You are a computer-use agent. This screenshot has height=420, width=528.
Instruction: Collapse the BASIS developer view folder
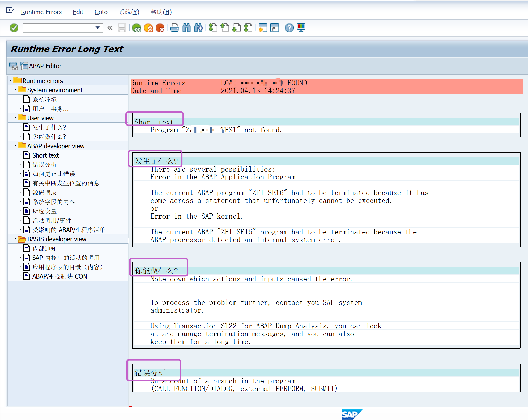(x=15, y=239)
